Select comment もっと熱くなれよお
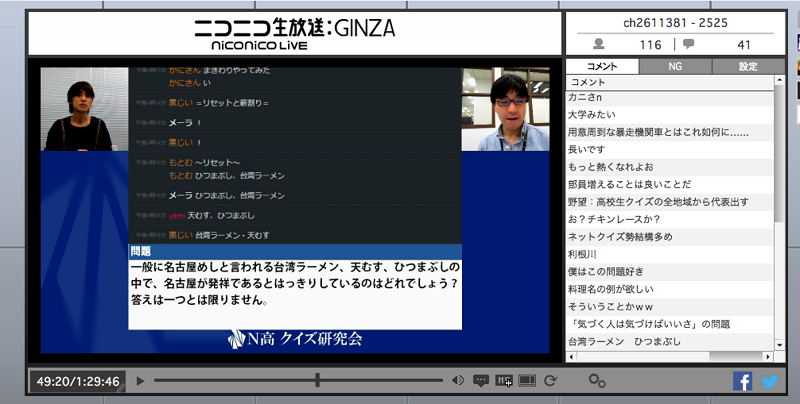Image resolution: width=800 pixels, height=404 pixels. pos(670,167)
